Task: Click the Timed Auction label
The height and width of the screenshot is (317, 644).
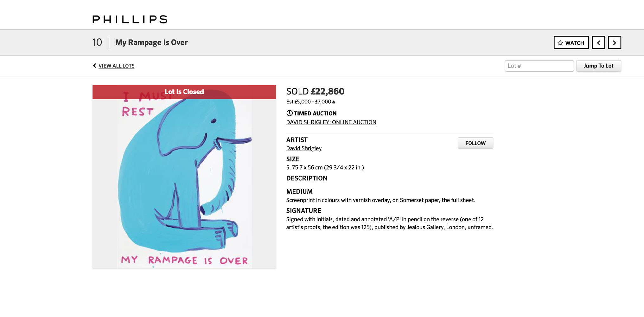Action: tap(315, 113)
